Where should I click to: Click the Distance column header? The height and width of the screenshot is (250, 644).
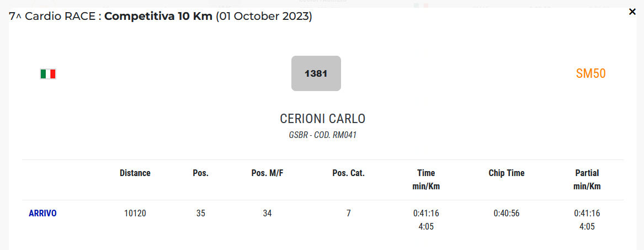point(135,173)
